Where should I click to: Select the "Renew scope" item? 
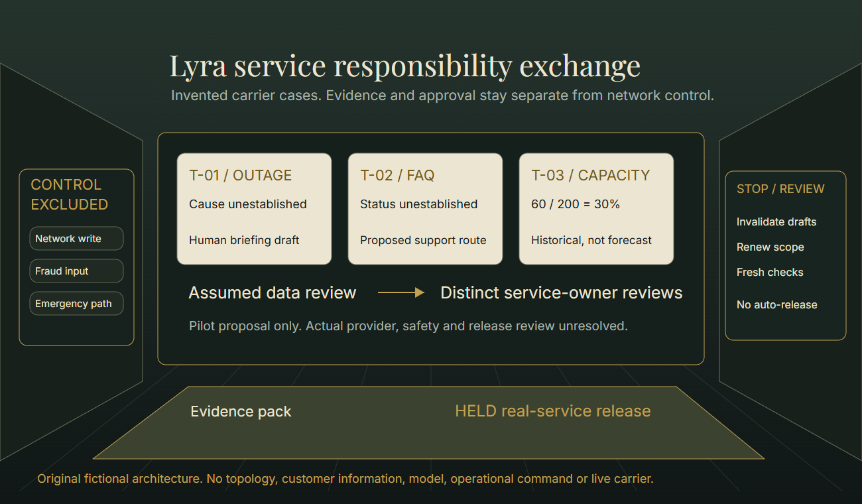click(x=770, y=247)
